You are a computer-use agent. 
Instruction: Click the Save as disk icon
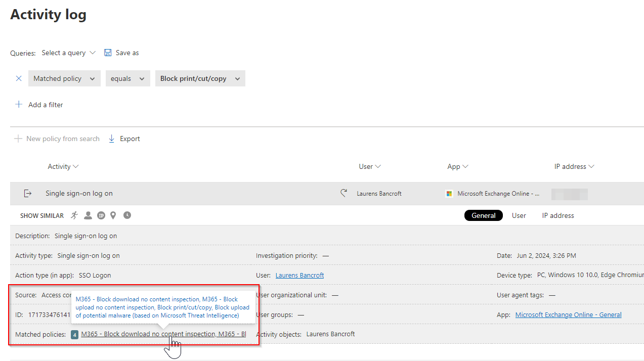(x=108, y=53)
